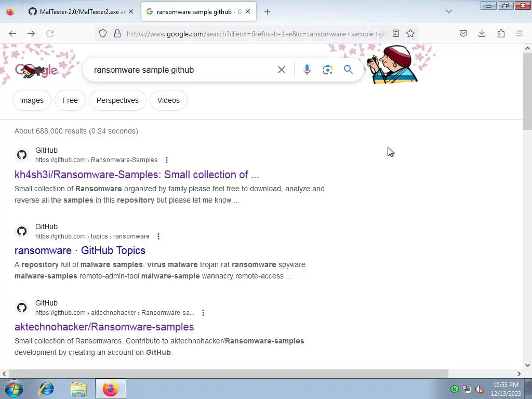The height and width of the screenshot is (399, 532).
Task: Bookmark this page with the star icon
Action: [x=410, y=33]
